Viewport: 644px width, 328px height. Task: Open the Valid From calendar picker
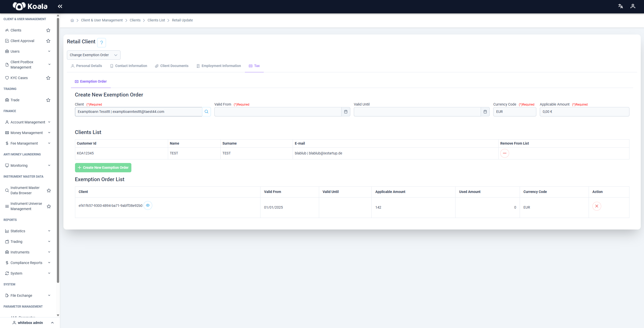(346, 112)
